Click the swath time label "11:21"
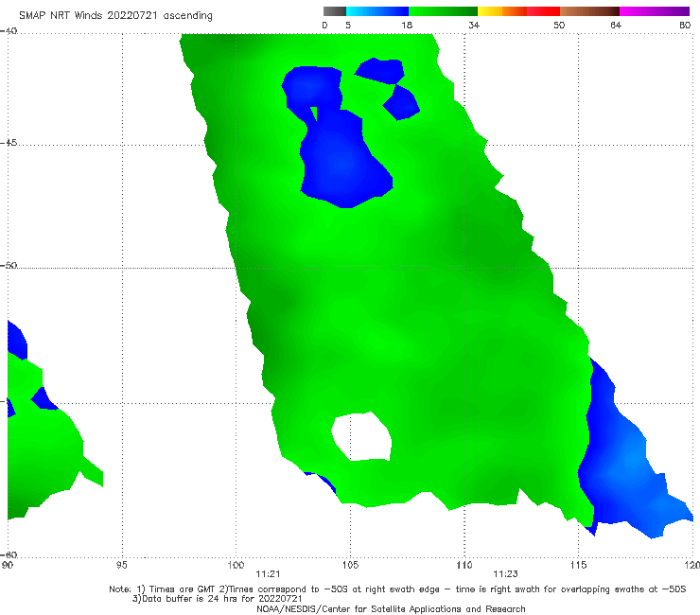 click(268, 574)
